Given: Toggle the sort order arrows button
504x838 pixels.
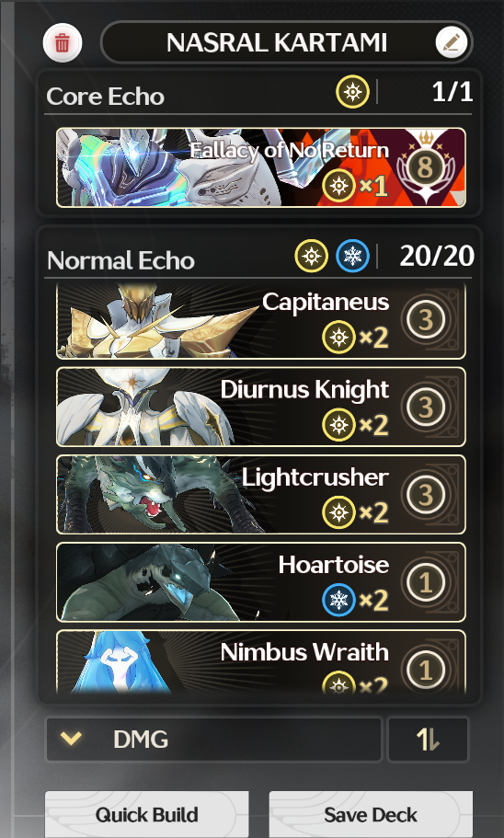Looking at the screenshot, I should pos(428,740).
